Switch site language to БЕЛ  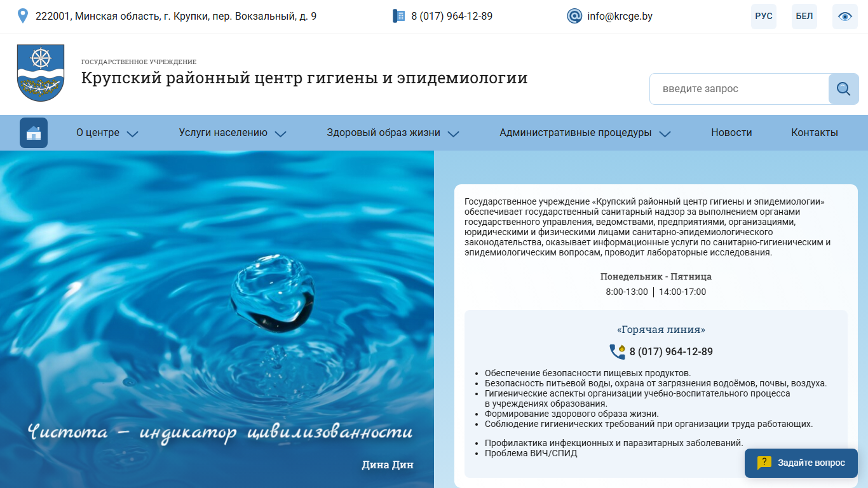point(804,17)
